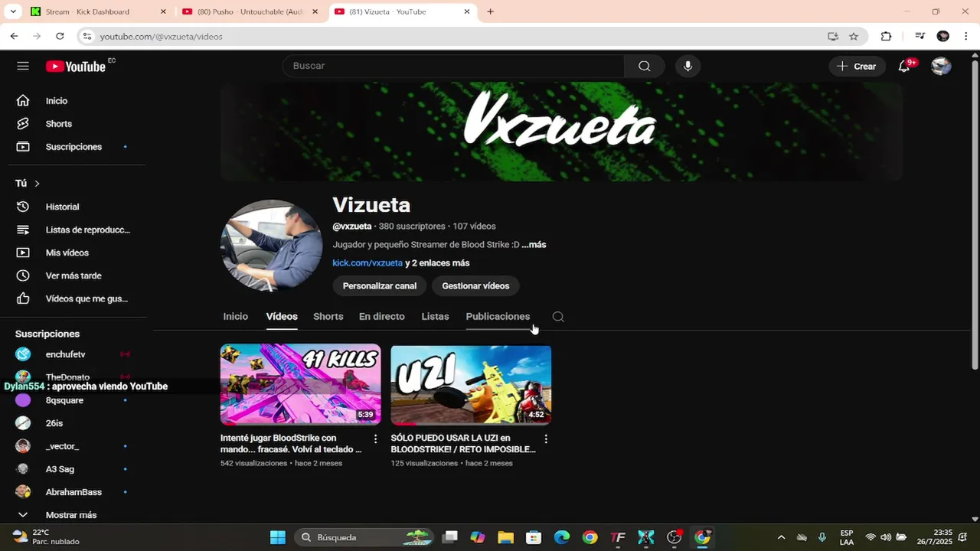The width and height of the screenshot is (980, 551).
Task: Open options menu for UZI video
Action: 546,439
